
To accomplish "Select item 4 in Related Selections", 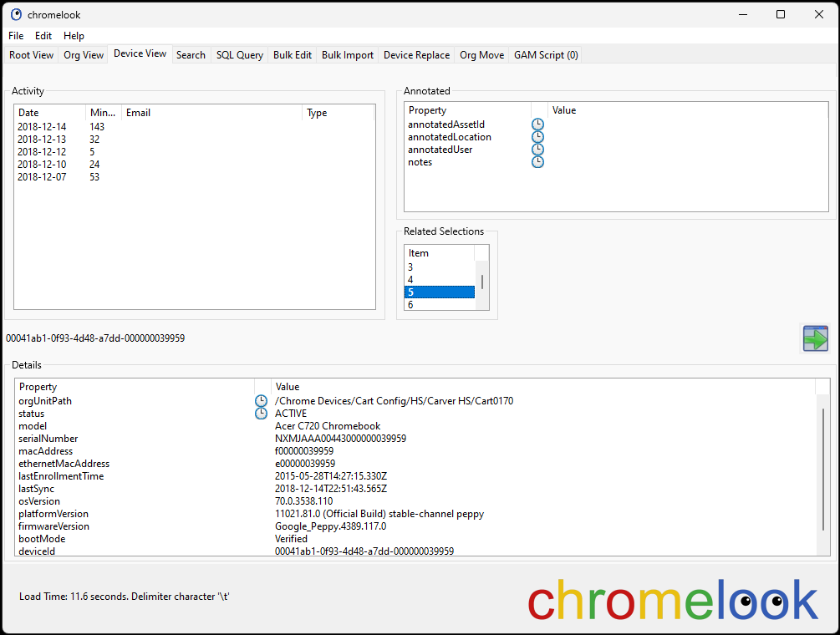I will tap(440, 280).
